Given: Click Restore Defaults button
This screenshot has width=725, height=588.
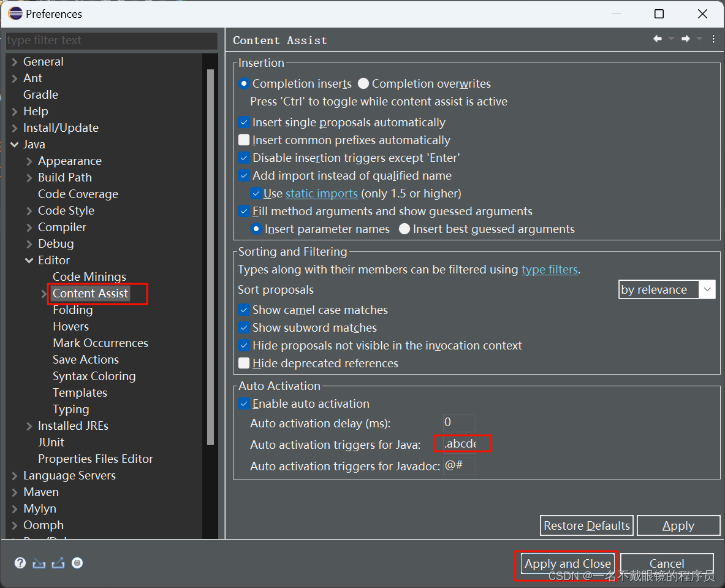Looking at the screenshot, I should [x=586, y=525].
